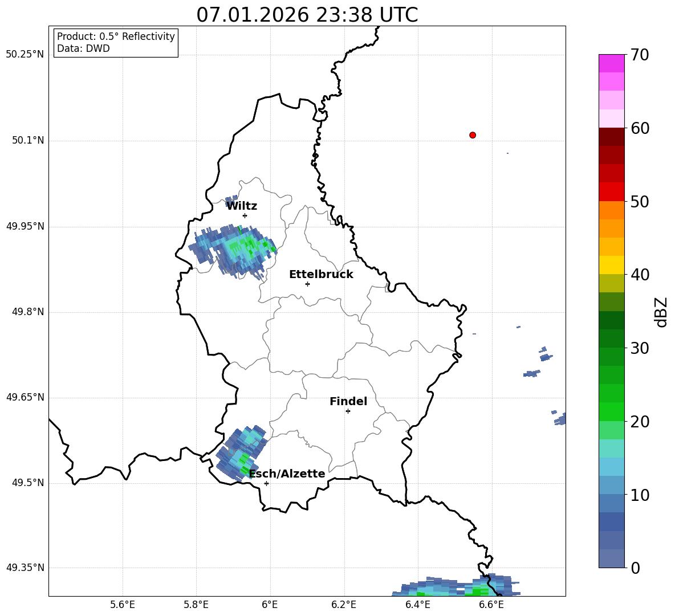The width and height of the screenshot is (675, 616).
Task: Click the 50 label on the colorbar
Action: [x=640, y=201]
